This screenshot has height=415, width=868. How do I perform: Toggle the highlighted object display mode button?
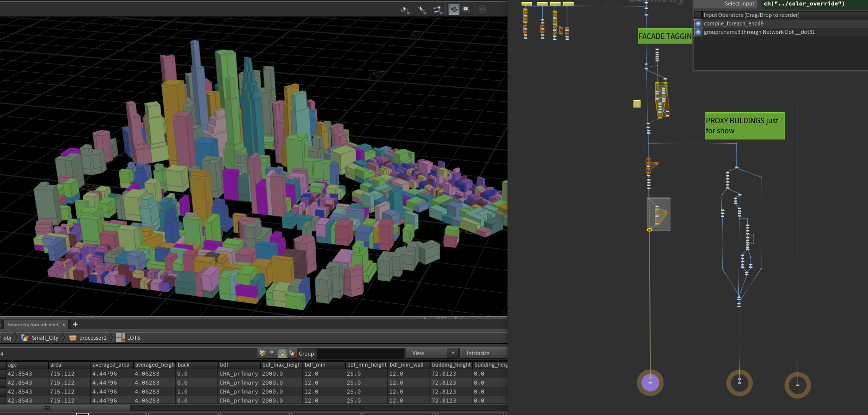[x=453, y=9]
